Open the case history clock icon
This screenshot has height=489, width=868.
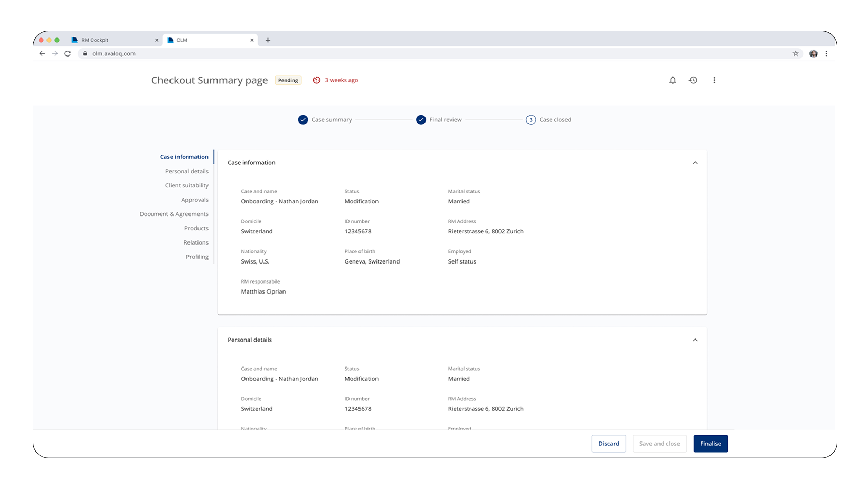coord(693,80)
